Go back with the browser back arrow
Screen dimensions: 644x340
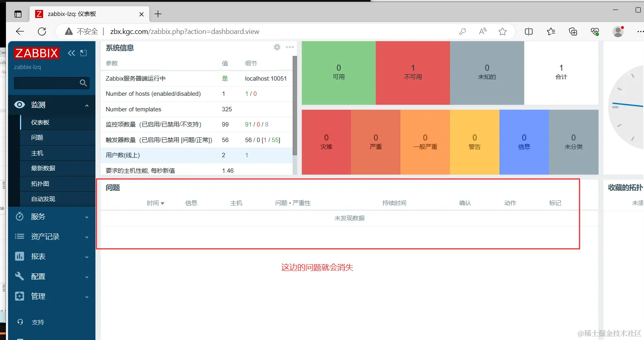(x=20, y=32)
